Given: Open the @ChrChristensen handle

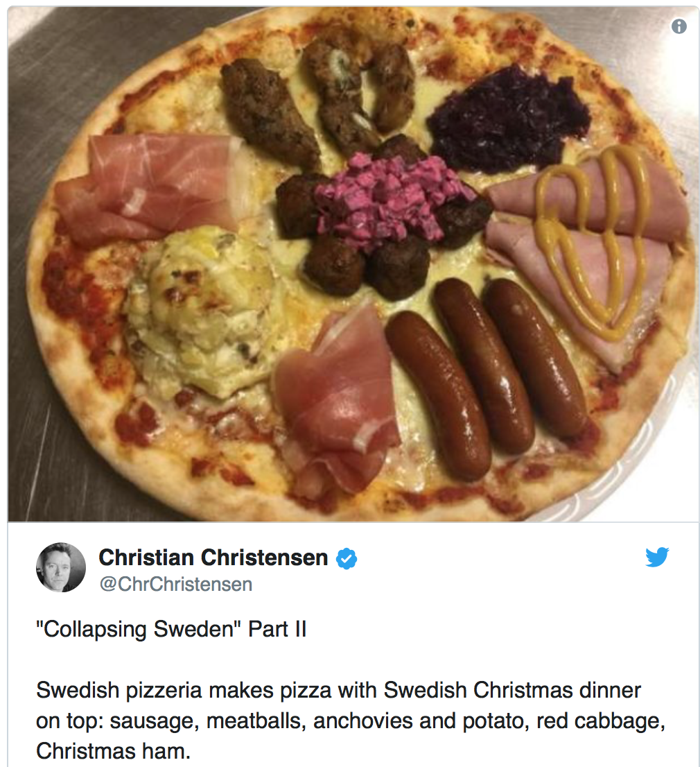Looking at the screenshot, I should [x=176, y=584].
